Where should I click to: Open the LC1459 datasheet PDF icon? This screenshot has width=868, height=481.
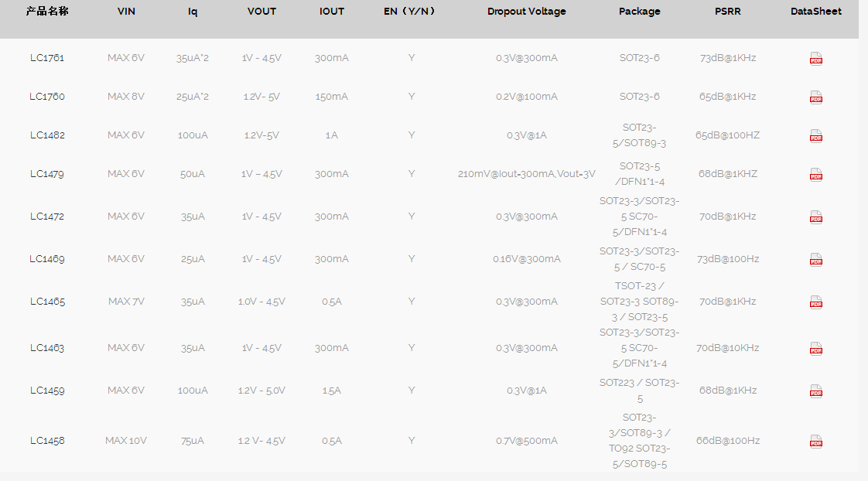tap(816, 391)
